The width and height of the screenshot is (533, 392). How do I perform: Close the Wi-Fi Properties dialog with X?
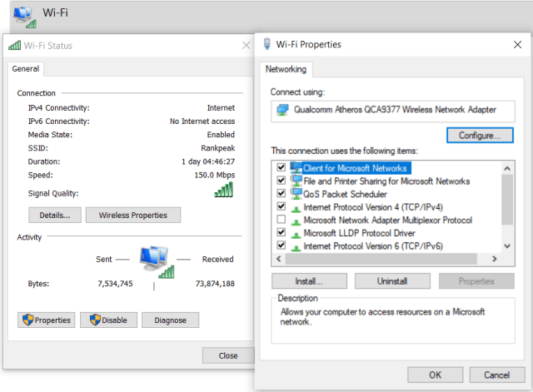tap(517, 44)
